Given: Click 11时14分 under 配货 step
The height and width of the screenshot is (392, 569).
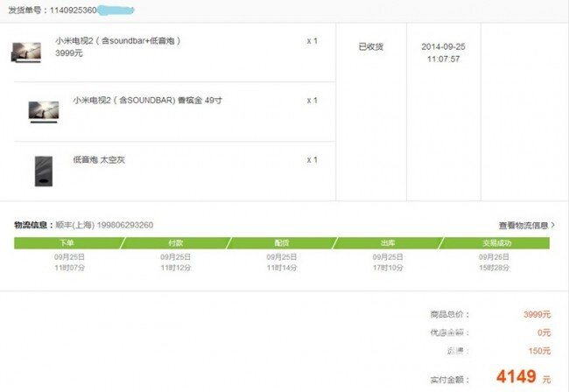Looking at the screenshot, I should tap(282, 268).
